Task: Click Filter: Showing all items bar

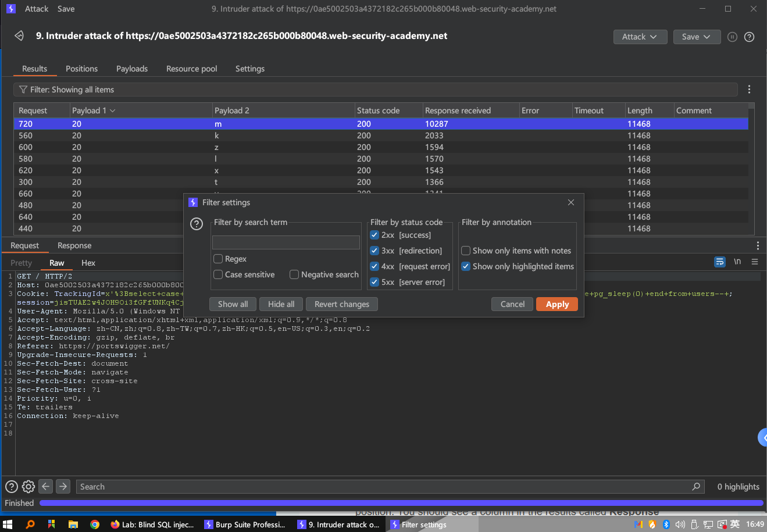Action: pos(376,90)
